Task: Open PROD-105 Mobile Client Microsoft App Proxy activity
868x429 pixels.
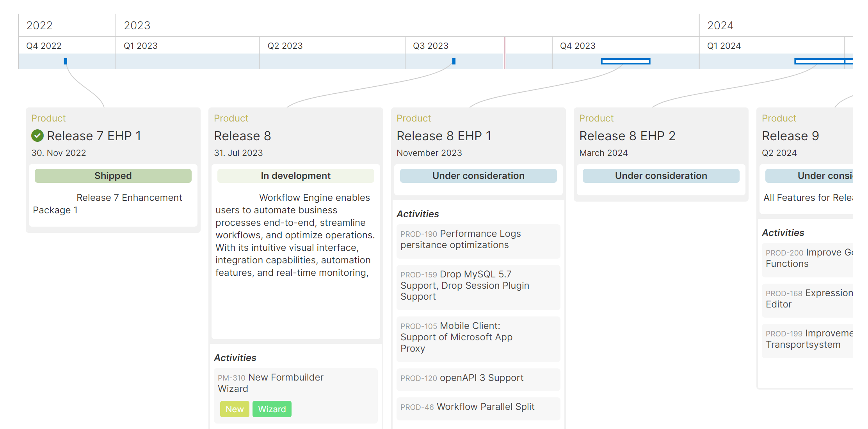Action: [478, 337]
